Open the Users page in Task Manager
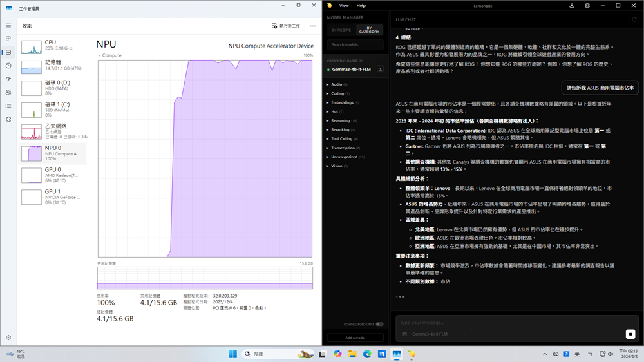Image resolution: width=644 pixels, height=362 pixels. (8, 92)
